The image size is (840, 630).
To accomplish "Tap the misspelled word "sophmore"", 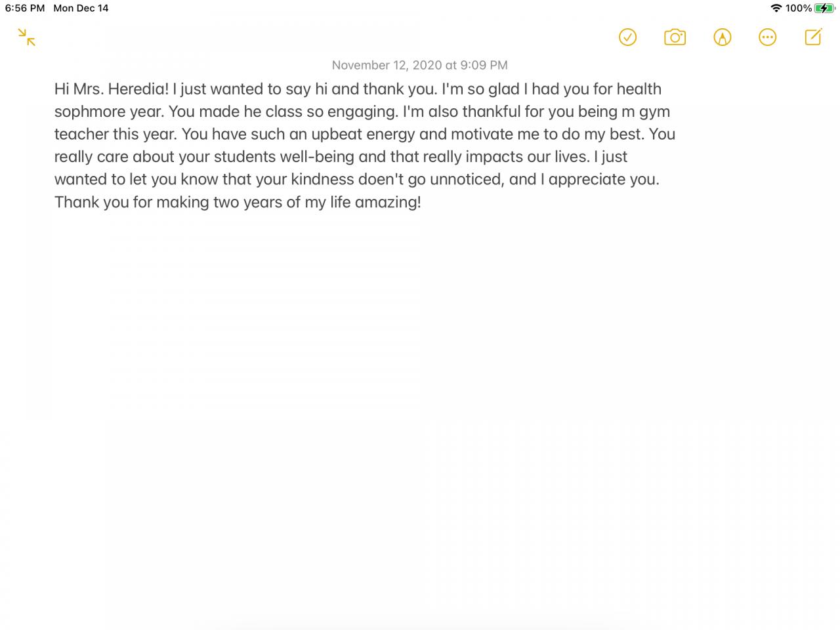I will click(90, 112).
